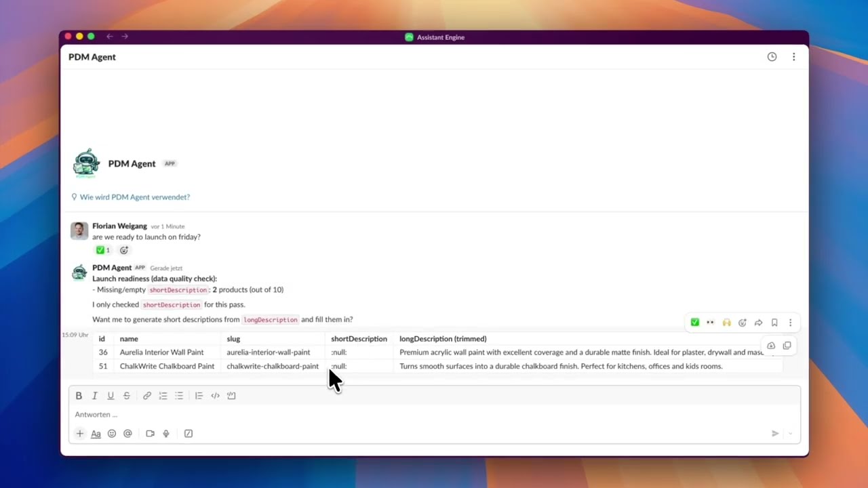Mention someone with the @ icon
Viewport: 868px width, 488px height.
[127, 434]
